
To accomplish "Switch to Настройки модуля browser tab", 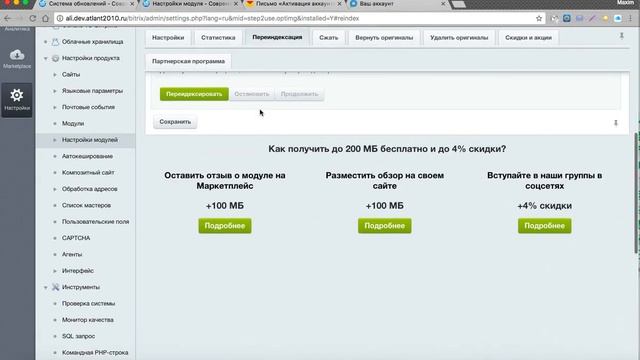I will (x=191, y=4).
